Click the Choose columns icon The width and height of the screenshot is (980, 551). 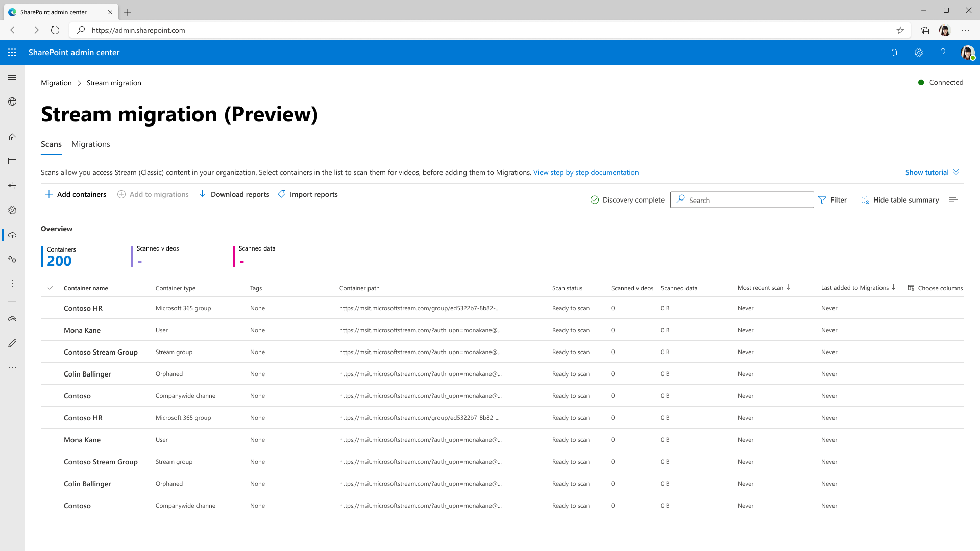pos(912,288)
